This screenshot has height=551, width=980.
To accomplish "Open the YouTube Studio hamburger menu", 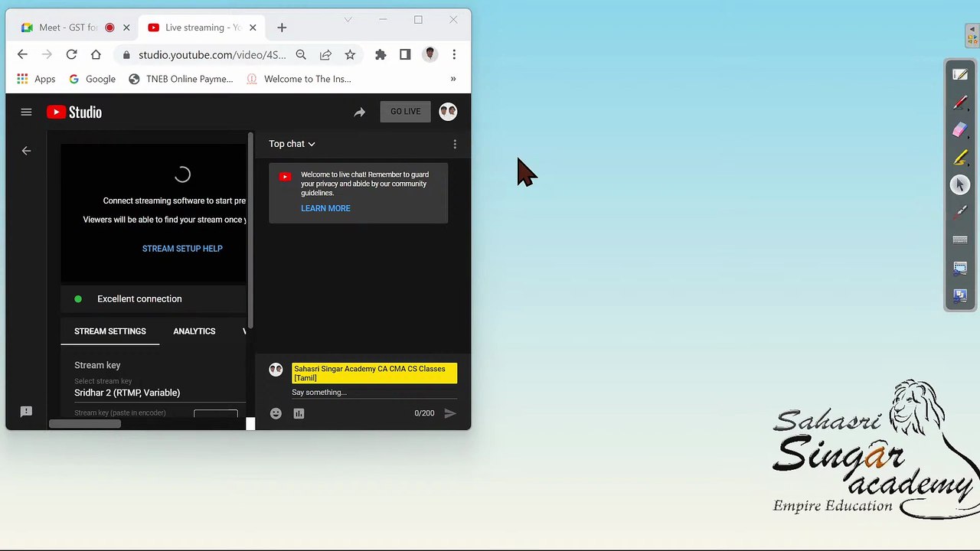I will (26, 112).
